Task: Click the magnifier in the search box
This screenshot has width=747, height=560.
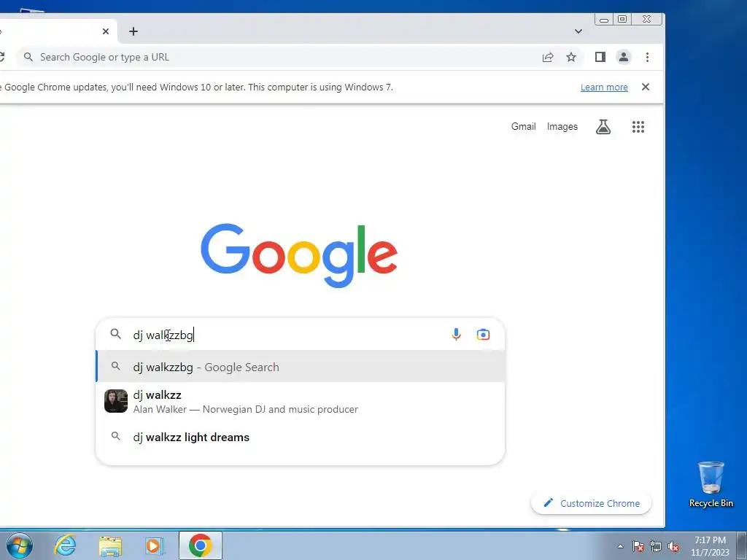Action: (116, 334)
